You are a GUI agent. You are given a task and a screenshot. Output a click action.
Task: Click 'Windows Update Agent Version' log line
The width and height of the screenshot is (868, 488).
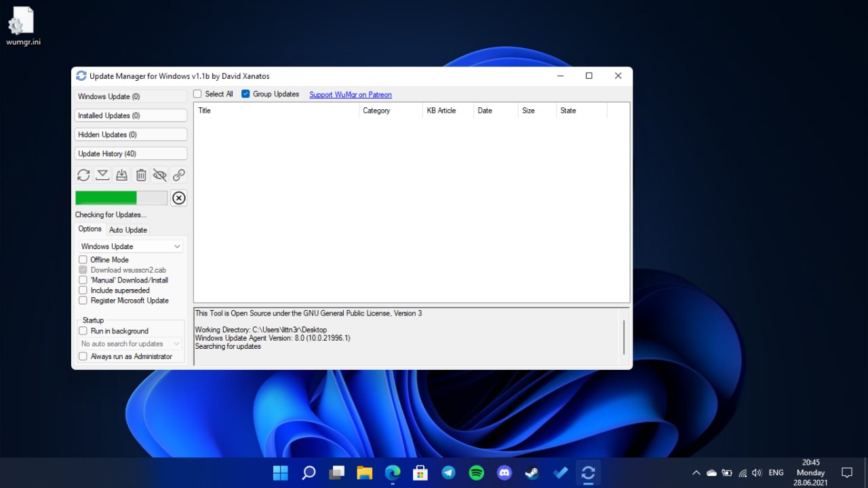point(273,338)
